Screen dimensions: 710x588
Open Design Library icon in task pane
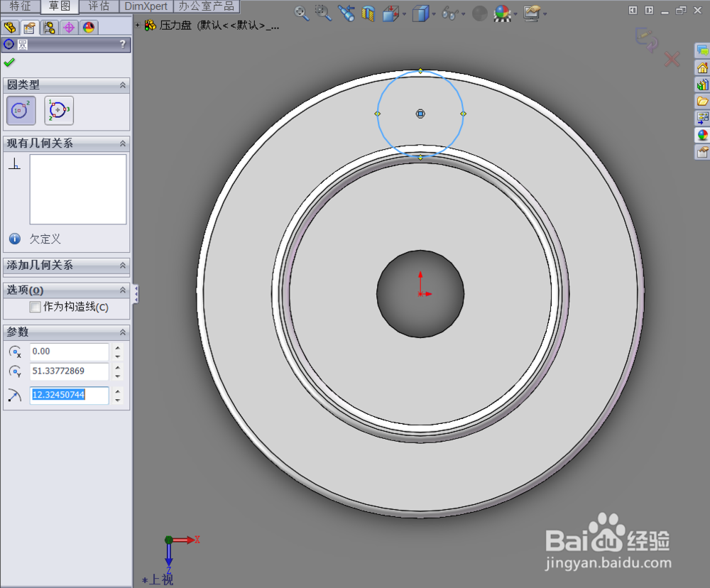pyautogui.click(x=702, y=85)
